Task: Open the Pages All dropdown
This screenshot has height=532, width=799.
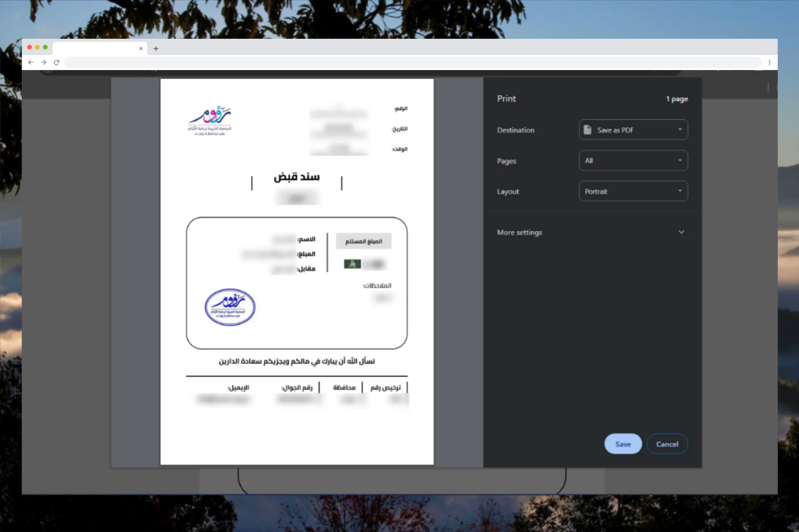Action: (x=633, y=160)
